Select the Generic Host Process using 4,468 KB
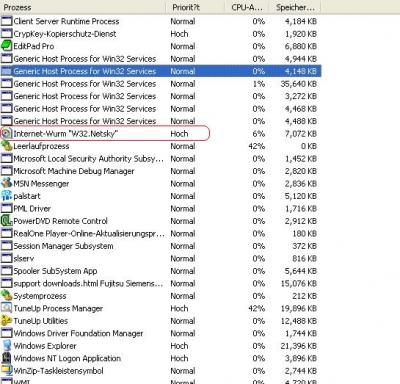This screenshot has height=384, width=400. 85,109
